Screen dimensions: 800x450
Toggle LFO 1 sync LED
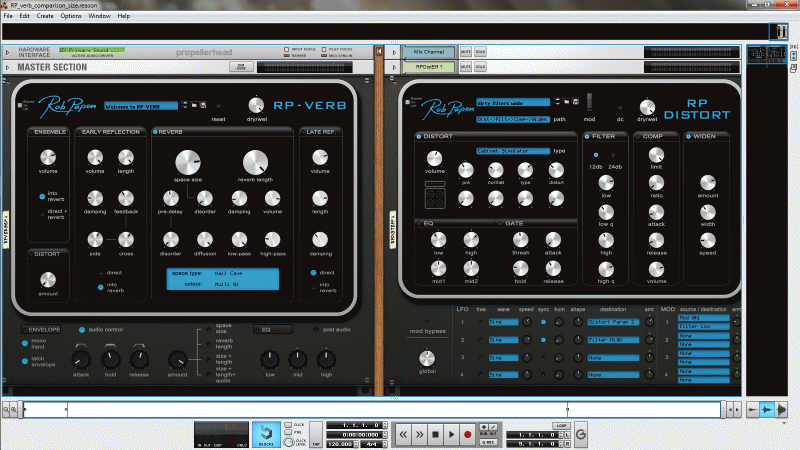(543, 322)
